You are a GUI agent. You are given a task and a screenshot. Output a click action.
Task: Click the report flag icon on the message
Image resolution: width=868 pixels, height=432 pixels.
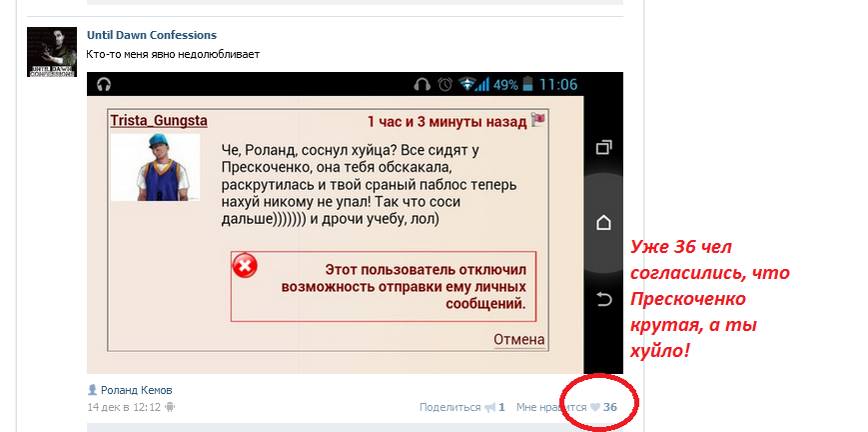537,120
